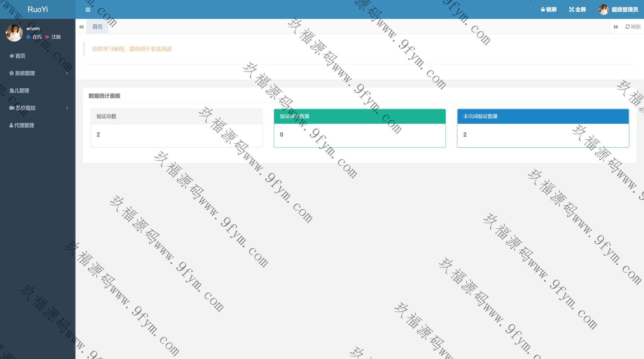The height and width of the screenshot is (359, 644).
Task: Select the 代理管理 user icon
Action: coord(11,125)
